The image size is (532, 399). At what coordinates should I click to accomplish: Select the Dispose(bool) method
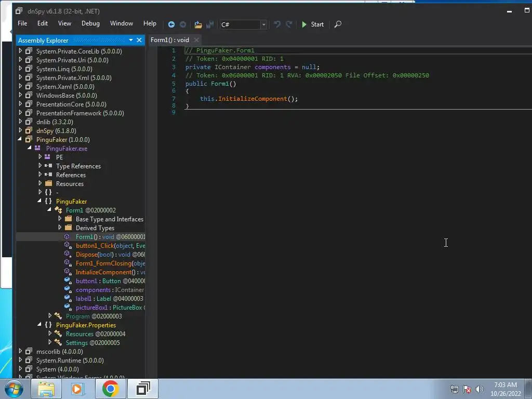click(110, 255)
